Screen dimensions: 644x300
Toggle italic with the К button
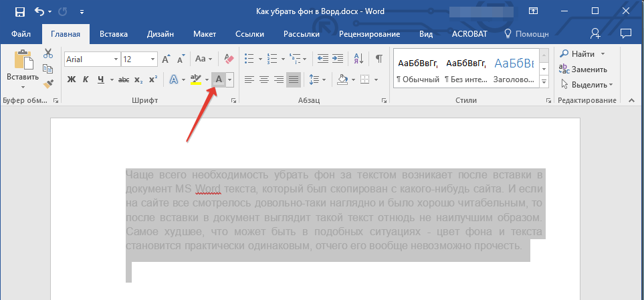86,80
